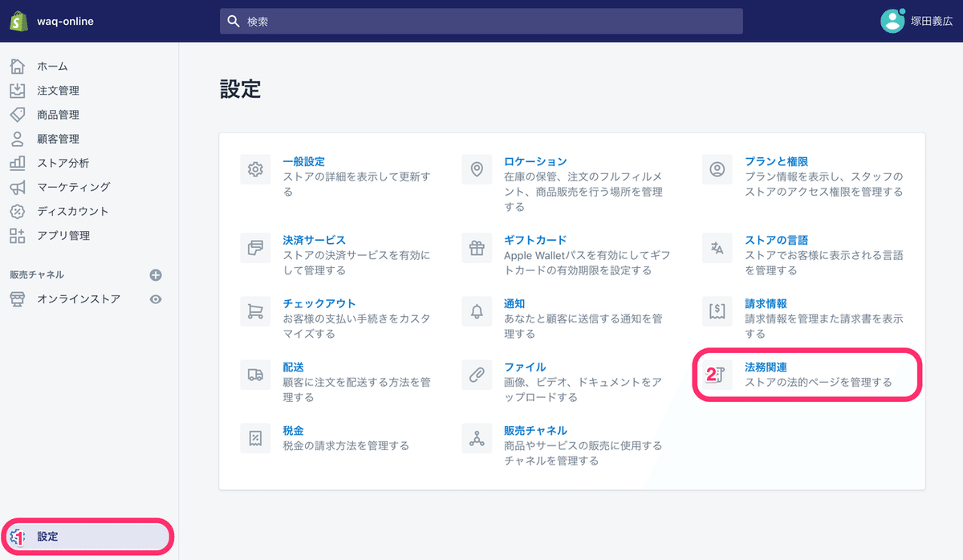This screenshot has width=963, height=560.
Task: Click the paperclip icon for ファイル
Action: (477, 375)
